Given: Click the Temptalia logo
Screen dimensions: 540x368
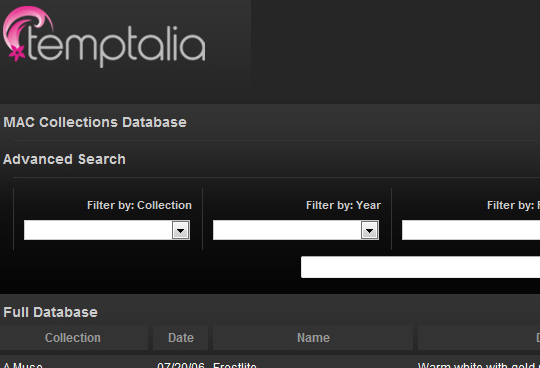Looking at the screenshot, I should pyautogui.click(x=104, y=36).
